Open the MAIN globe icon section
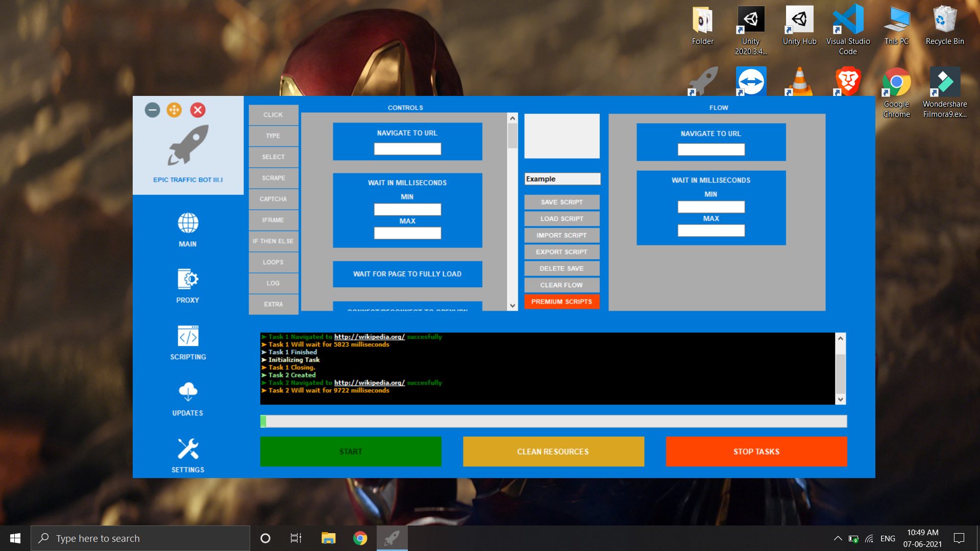Viewport: 980px width, 551px height. pyautogui.click(x=188, y=223)
